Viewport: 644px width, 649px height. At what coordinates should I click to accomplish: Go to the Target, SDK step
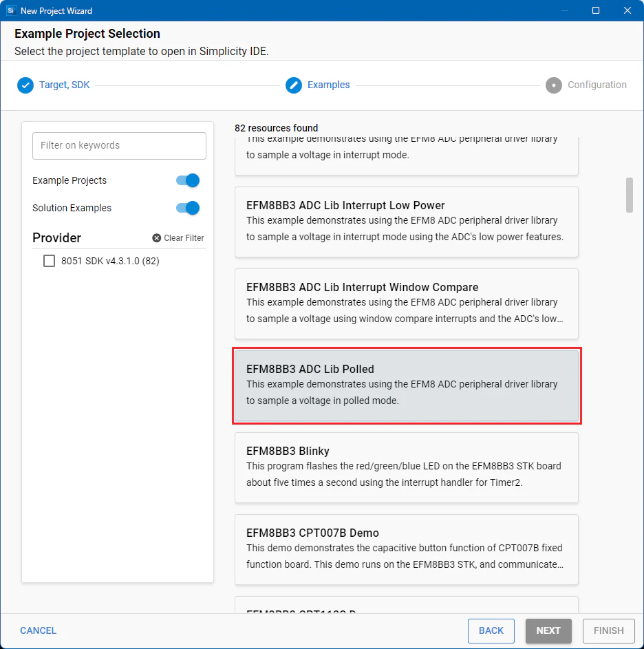point(64,85)
